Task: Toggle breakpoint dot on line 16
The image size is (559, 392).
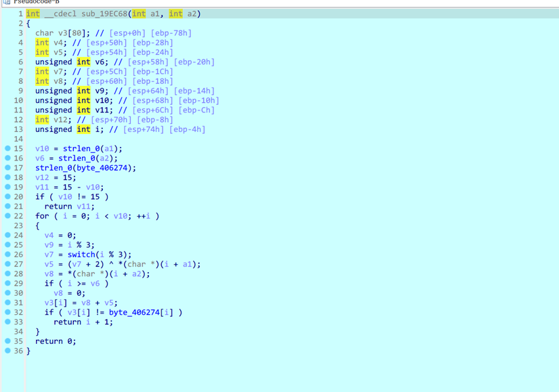Action: click(x=8, y=158)
